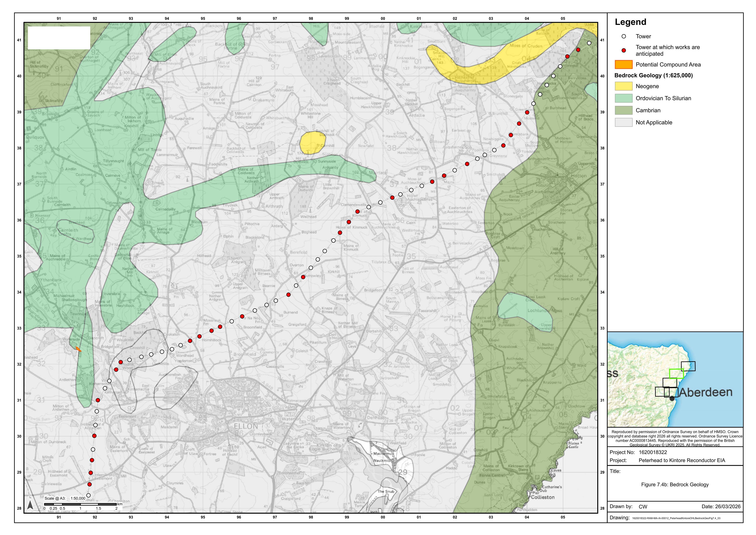Select the green highlighted rectangle in the inset map
The width and height of the screenshot is (756, 535).
[x=676, y=374]
